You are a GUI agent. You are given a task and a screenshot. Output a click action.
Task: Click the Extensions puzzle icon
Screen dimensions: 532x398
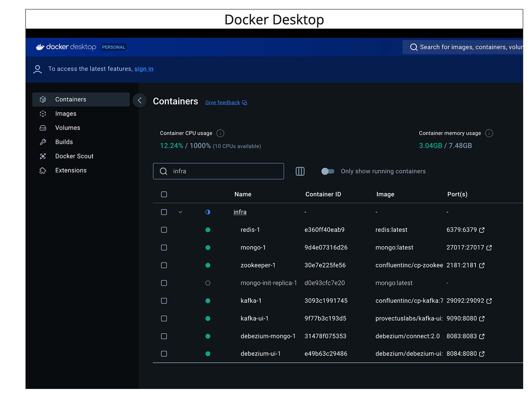pos(43,171)
